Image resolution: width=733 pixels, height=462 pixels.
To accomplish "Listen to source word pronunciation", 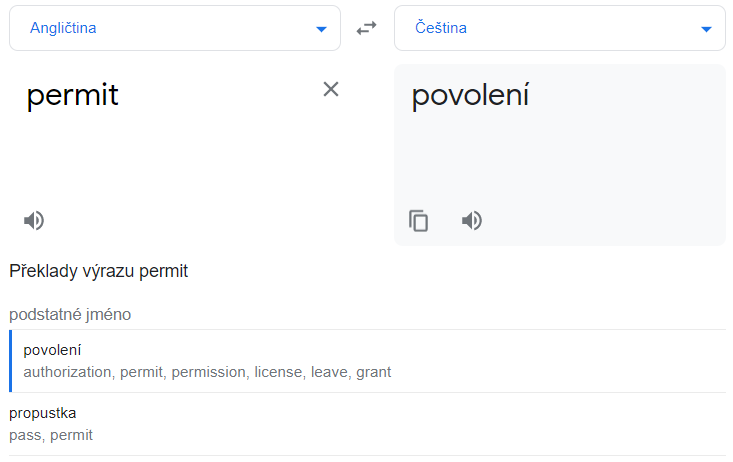I will [x=34, y=221].
